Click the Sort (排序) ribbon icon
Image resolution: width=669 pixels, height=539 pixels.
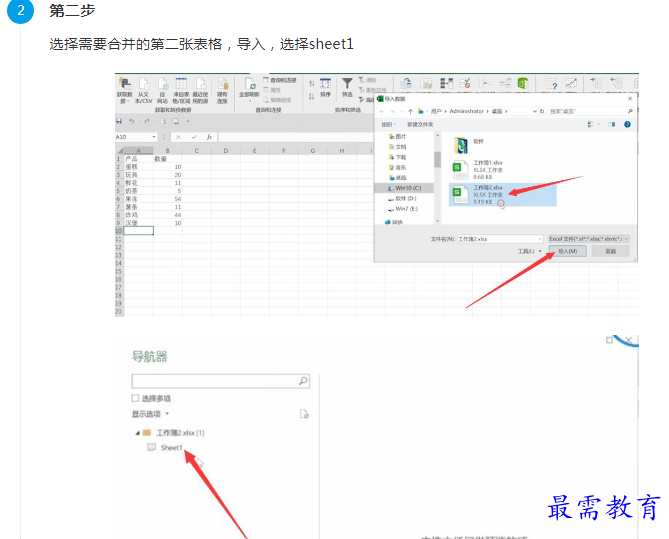[326, 87]
